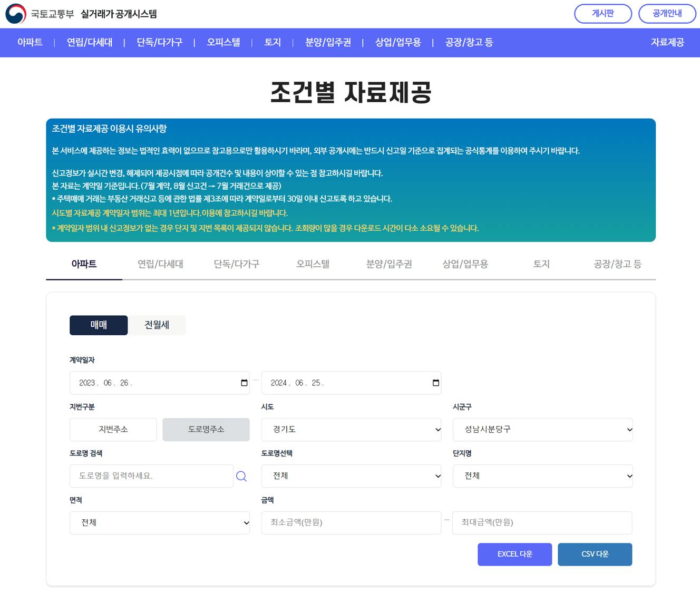Choose the 지번주소 address type

(x=113, y=430)
